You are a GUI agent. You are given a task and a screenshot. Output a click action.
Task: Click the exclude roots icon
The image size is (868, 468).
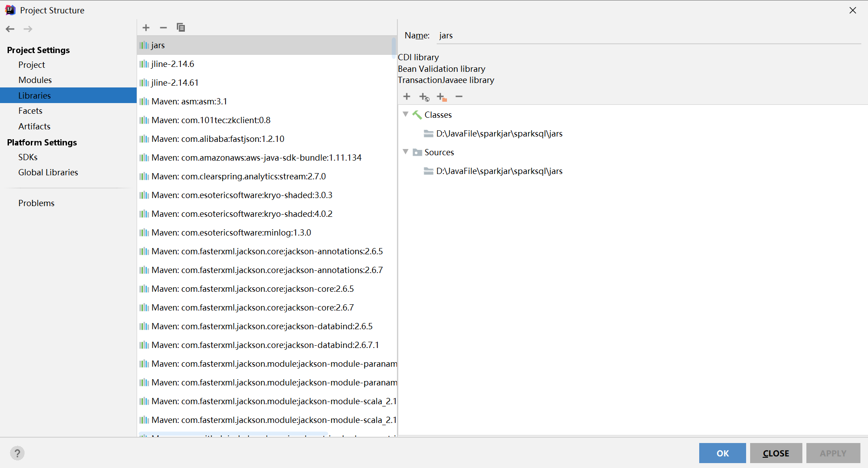pyautogui.click(x=442, y=97)
